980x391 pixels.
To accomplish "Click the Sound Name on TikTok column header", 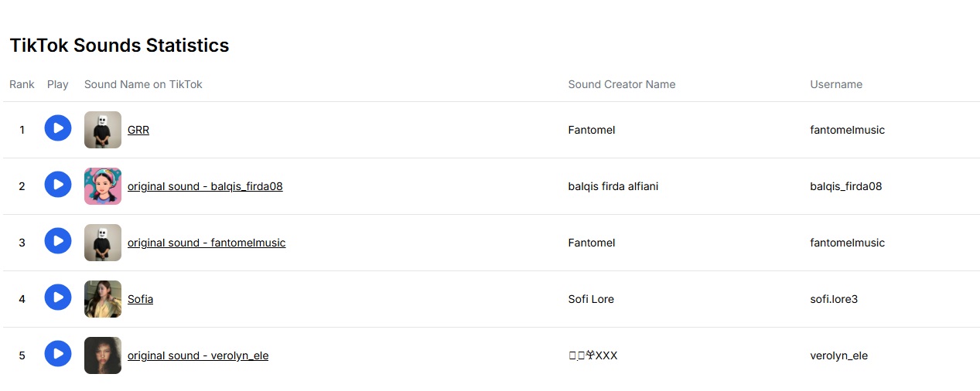I will click(143, 84).
